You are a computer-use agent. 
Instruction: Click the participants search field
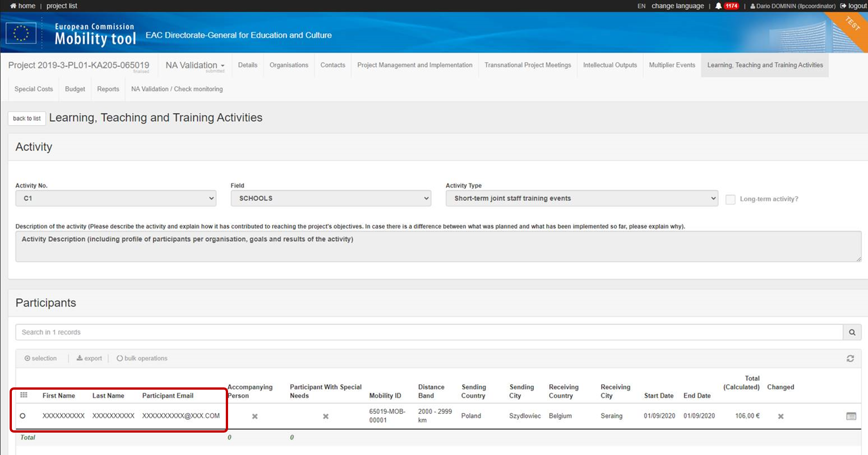click(x=429, y=332)
